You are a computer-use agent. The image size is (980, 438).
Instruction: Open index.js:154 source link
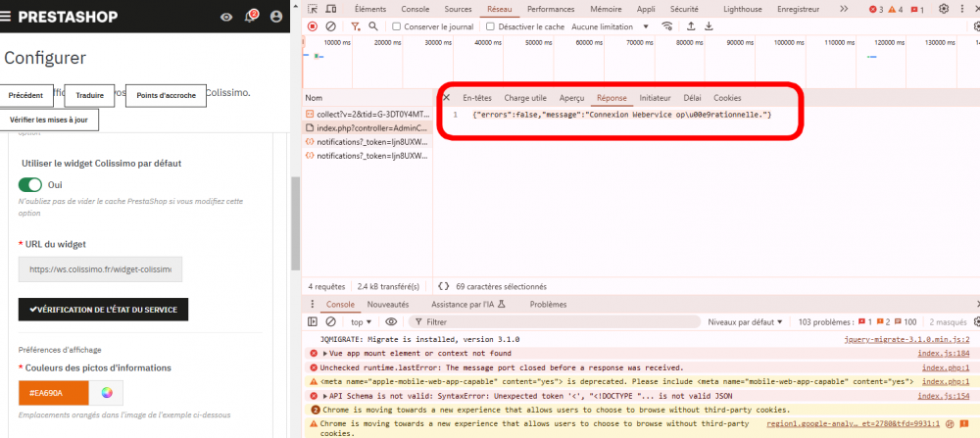(x=943, y=396)
